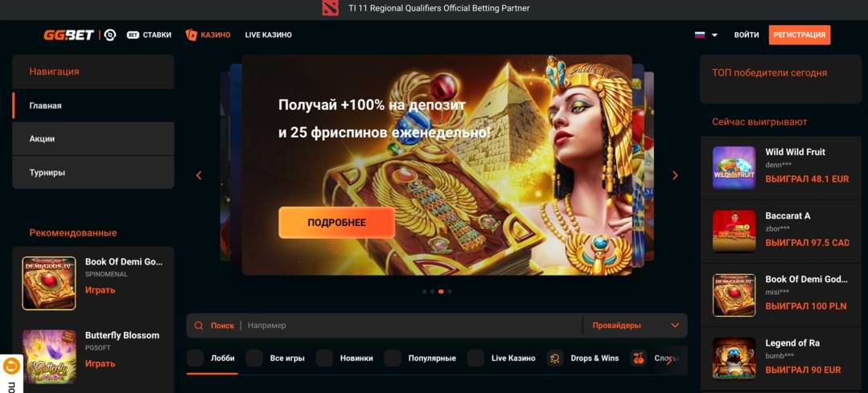Click the Например search input field
This screenshot has height=393, width=868.
click(x=413, y=325)
